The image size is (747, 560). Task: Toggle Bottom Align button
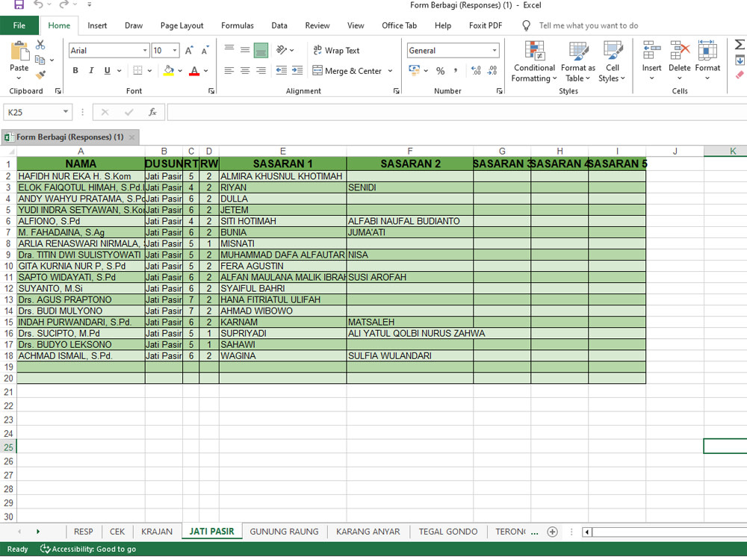[261, 49]
